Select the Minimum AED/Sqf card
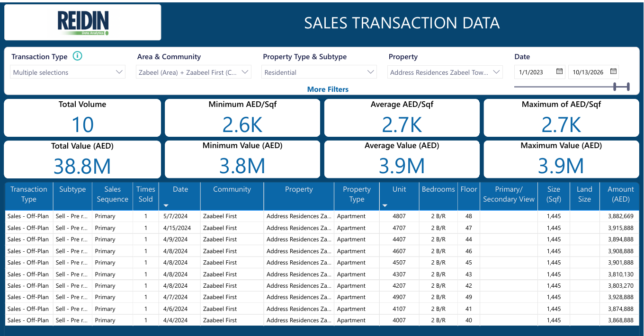 coord(242,118)
